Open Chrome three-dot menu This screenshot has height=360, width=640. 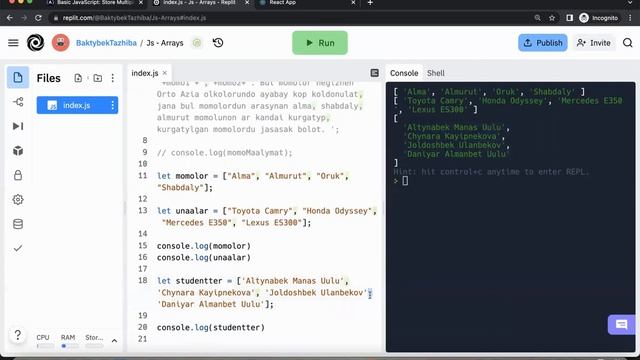[631, 18]
